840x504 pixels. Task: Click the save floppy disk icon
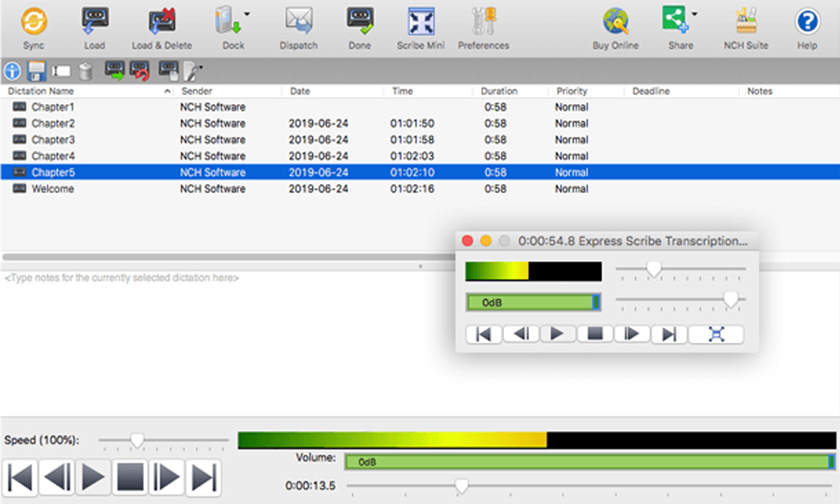(x=36, y=71)
